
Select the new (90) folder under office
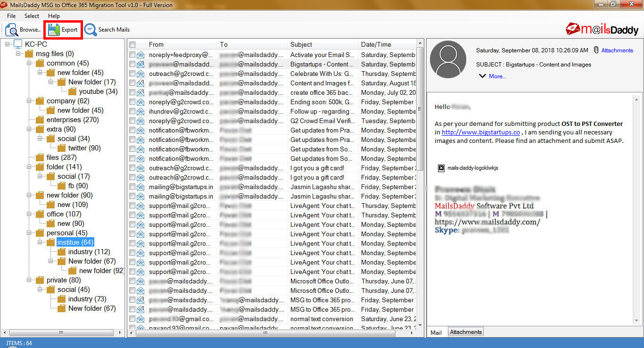(x=71, y=224)
